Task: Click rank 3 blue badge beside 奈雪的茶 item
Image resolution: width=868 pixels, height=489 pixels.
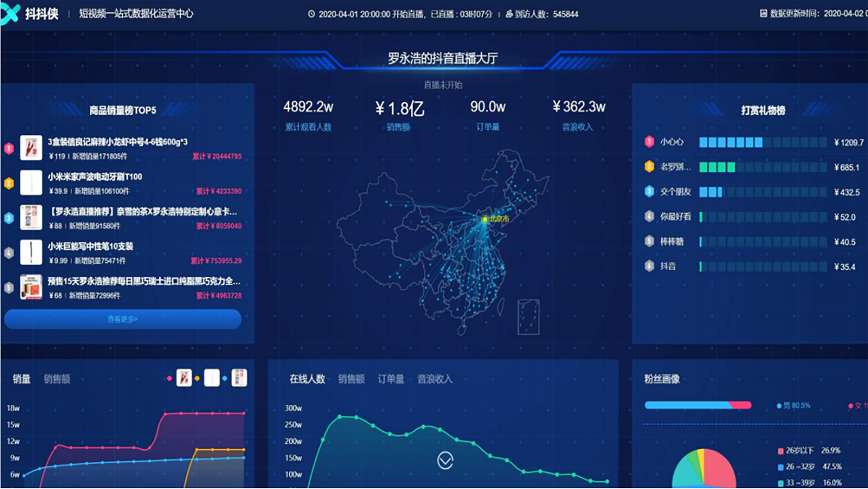Action: 9,218
